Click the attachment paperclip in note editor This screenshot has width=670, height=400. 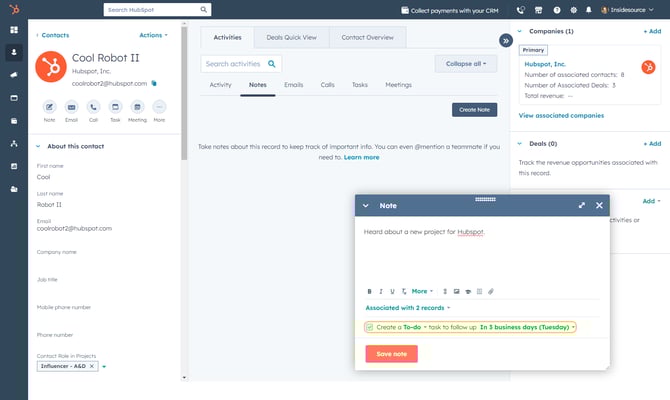coord(491,291)
